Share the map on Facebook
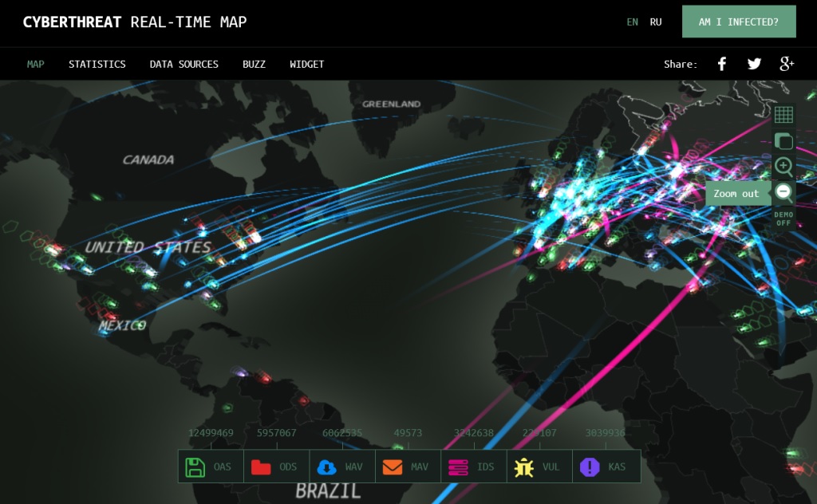This screenshot has height=504, width=817. pyautogui.click(x=721, y=64)
